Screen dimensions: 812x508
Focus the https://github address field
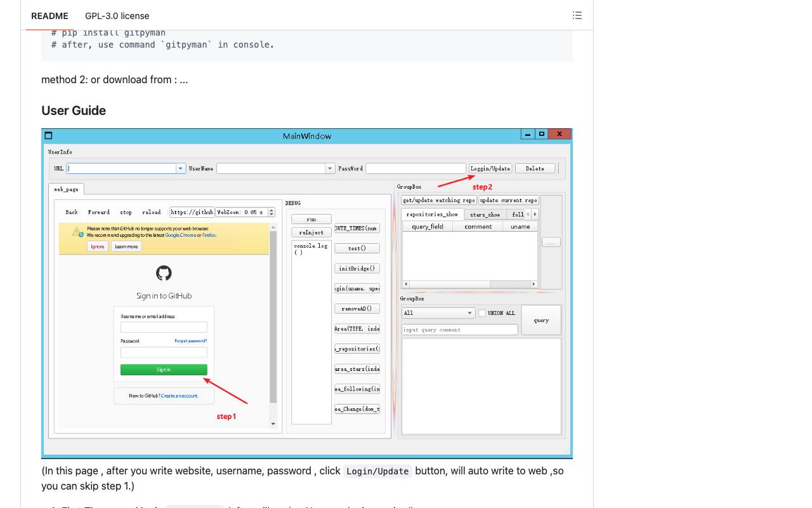192,212
